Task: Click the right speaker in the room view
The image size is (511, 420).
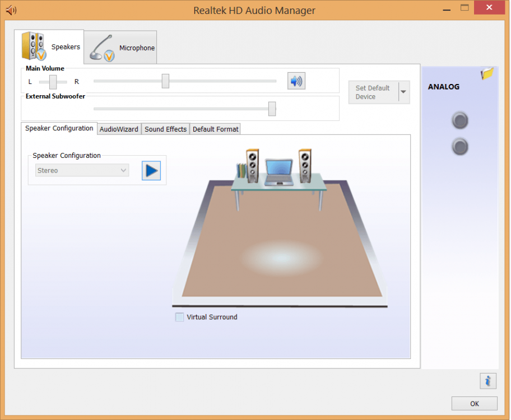Action: coord(305,166)
